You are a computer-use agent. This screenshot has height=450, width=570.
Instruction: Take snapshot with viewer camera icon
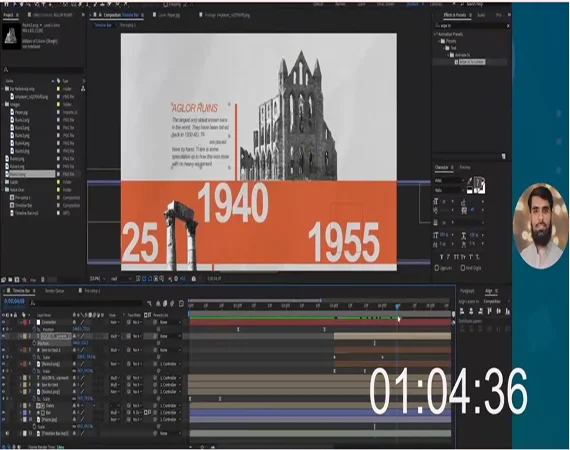pos(194,279)
